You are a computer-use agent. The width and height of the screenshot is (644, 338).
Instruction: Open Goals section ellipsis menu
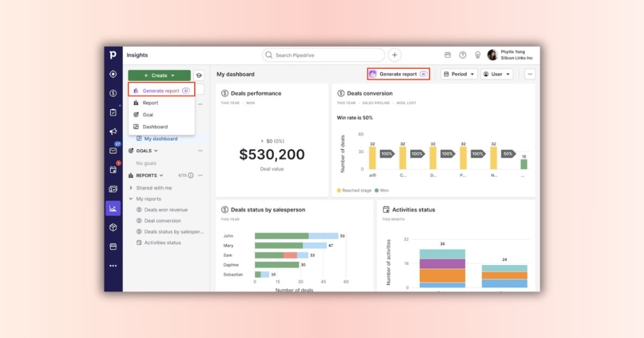[200, 151]
